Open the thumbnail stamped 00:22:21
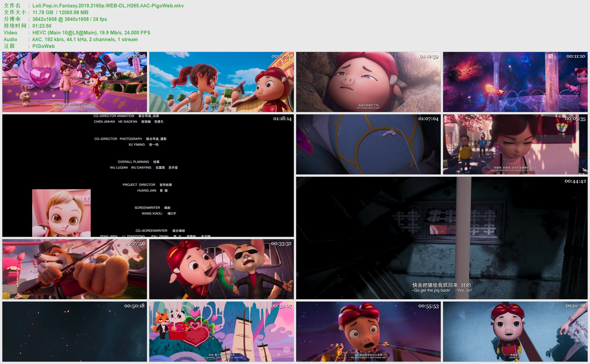Screen dimensions: 590x364 tap(222, 82)
